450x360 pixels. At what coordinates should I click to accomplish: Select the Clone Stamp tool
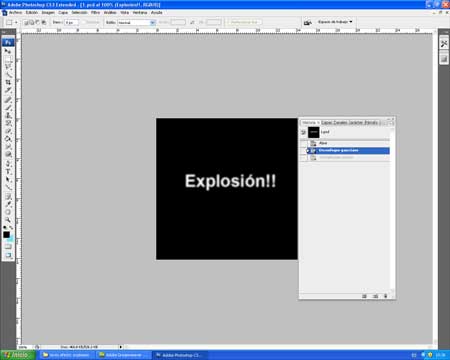point(8,115)
